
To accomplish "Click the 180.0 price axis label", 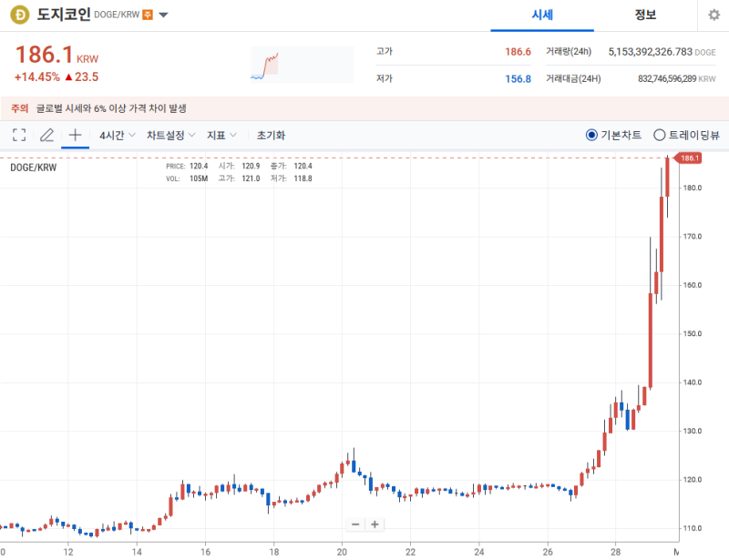I will click(x=693, y=188).
